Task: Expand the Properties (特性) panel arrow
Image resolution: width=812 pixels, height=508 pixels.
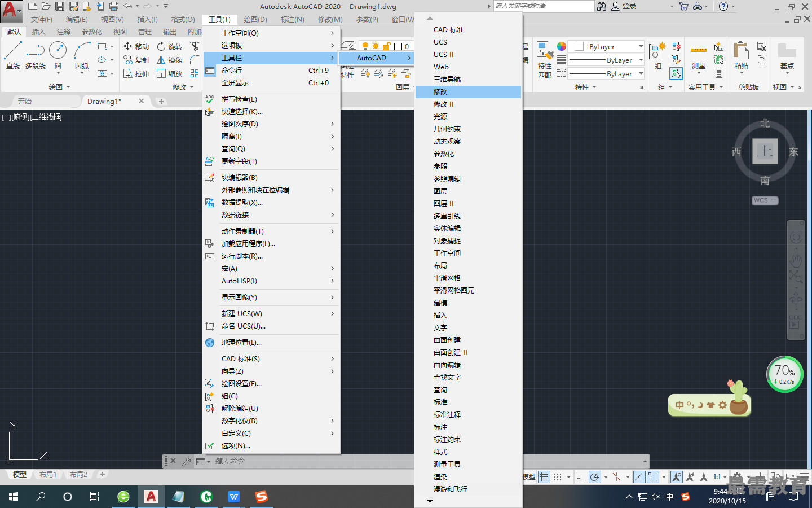Action: point(594,87)
